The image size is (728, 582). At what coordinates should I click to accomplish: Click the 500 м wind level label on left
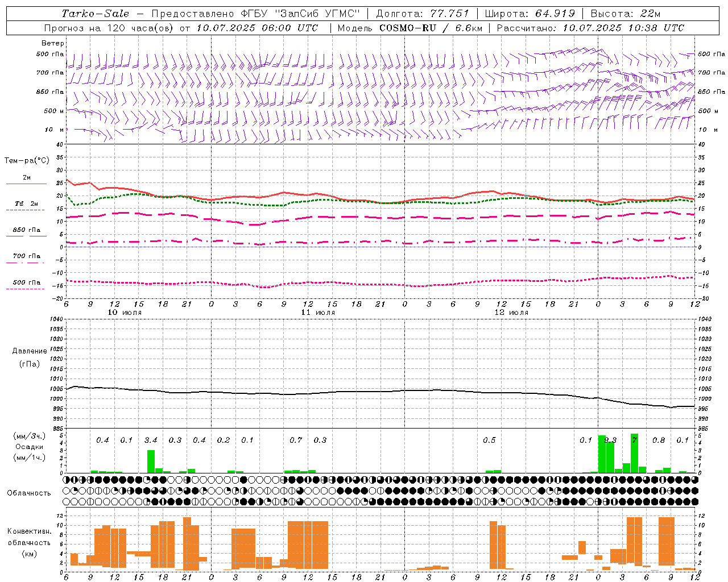54,111
